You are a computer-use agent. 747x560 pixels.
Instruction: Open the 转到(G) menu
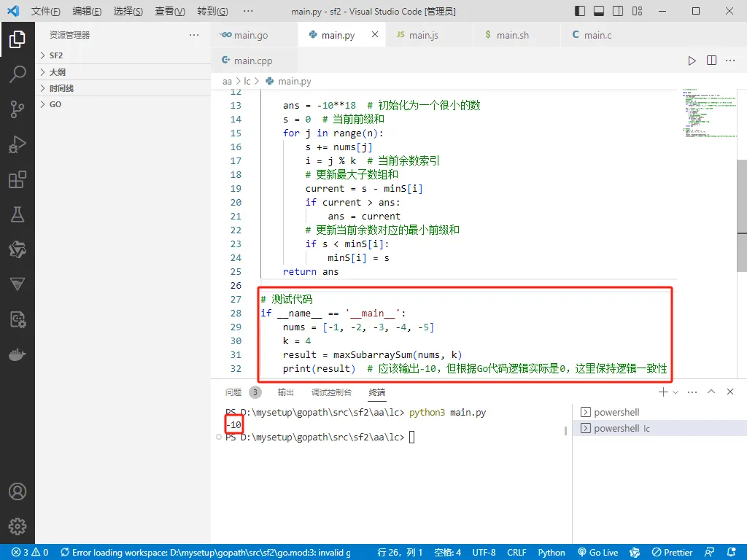click(212, 11)
